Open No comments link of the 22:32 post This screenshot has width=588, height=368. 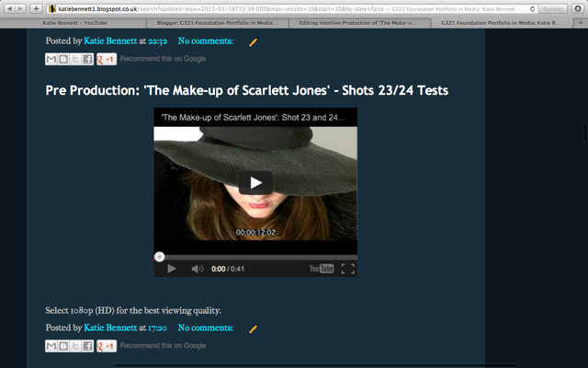pyautogui.click(x=205, y=40)
